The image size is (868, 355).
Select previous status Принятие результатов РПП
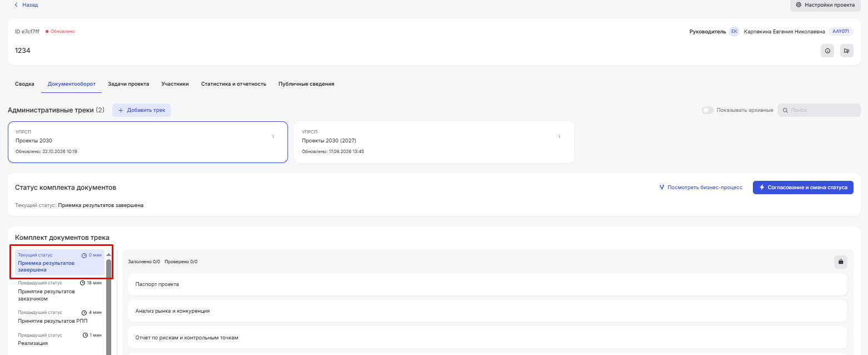pyautogui.click(x=59, y=317)
